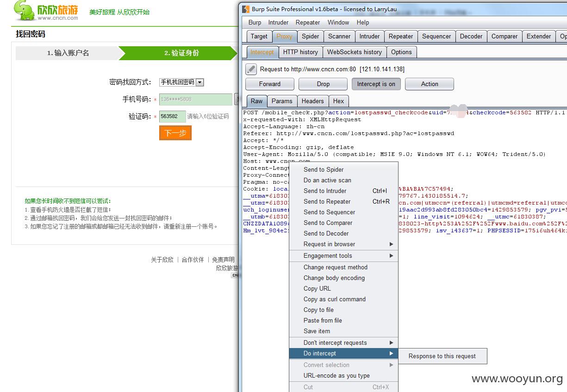Switch to the Decoder tab
567x392 pixels.
coord(471,37)
